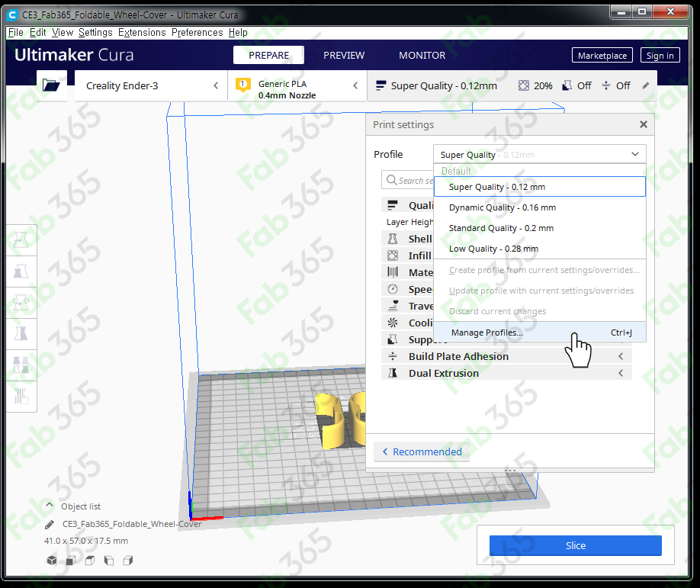Close the Print settings panel
The width and height of the screenshot is (700, 588).
coord(644,124)
